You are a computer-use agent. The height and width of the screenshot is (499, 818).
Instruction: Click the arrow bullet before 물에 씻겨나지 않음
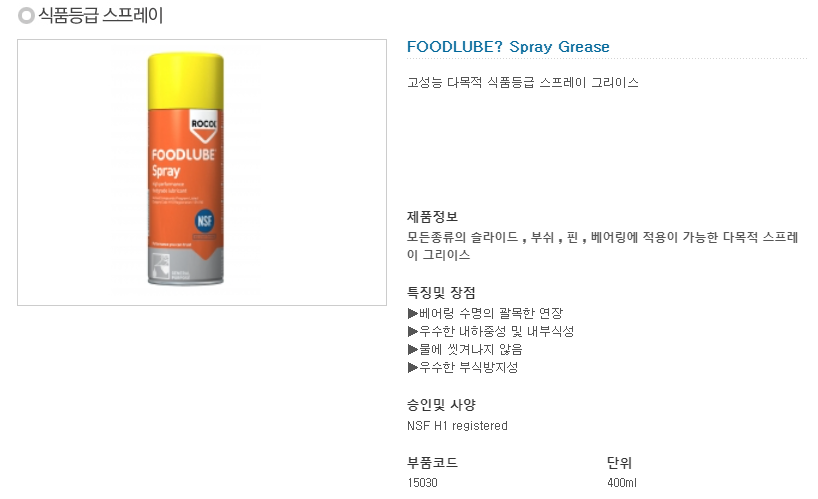(413, 349)
